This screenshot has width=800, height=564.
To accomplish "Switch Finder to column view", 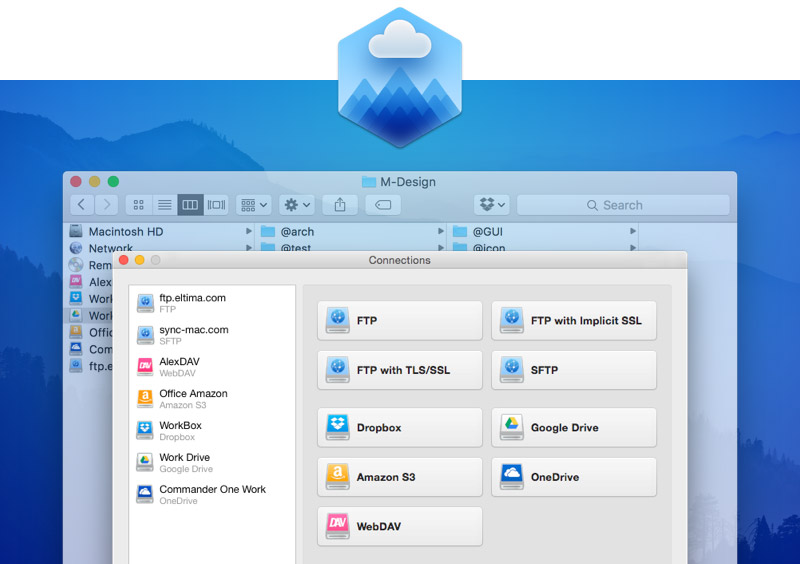I will pyautogui.click(x=190, y=205).
